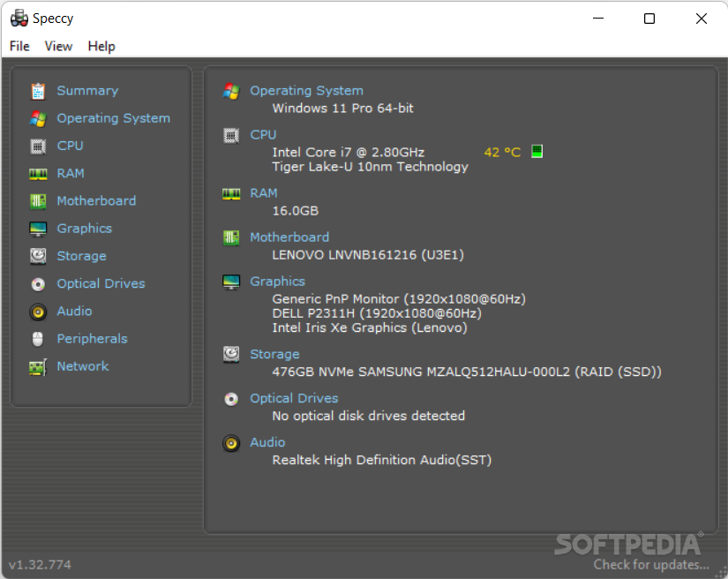Click the Motherboard heading in summary panel
Image resolution: width=728 pixels, height=579 pixels.
tap(289, 237)
